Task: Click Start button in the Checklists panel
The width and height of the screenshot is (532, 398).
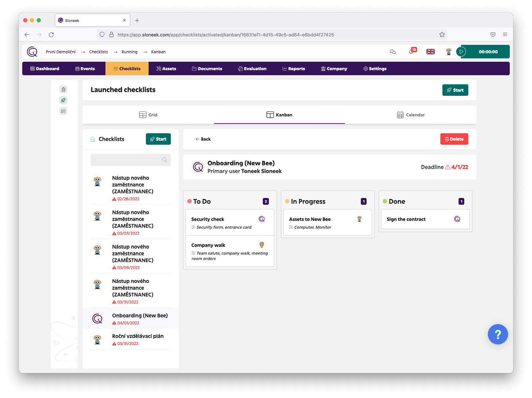Action: 158,139
